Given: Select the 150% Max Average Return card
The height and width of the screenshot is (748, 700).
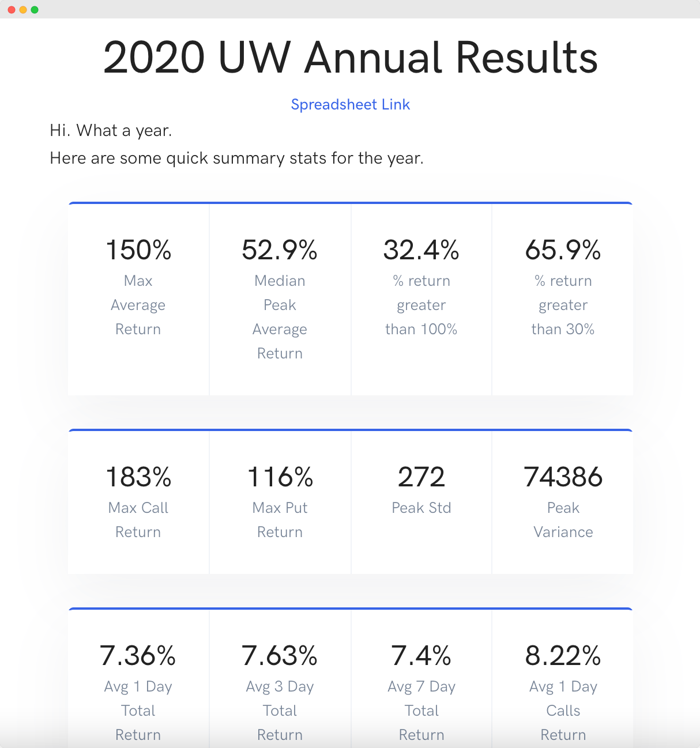Looking at the screenshot, I should (x=138, y=300).
